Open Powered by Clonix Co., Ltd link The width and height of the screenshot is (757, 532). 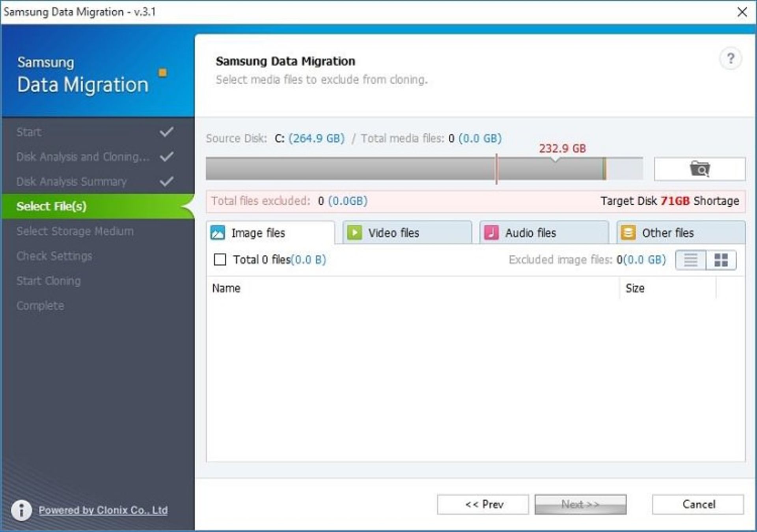(103, 510)
